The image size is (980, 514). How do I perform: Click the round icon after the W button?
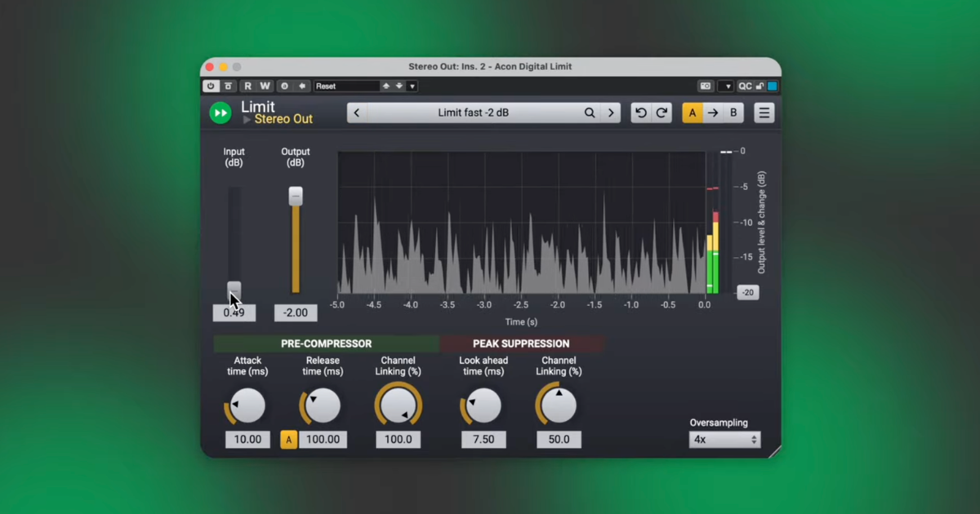(285, 86)
